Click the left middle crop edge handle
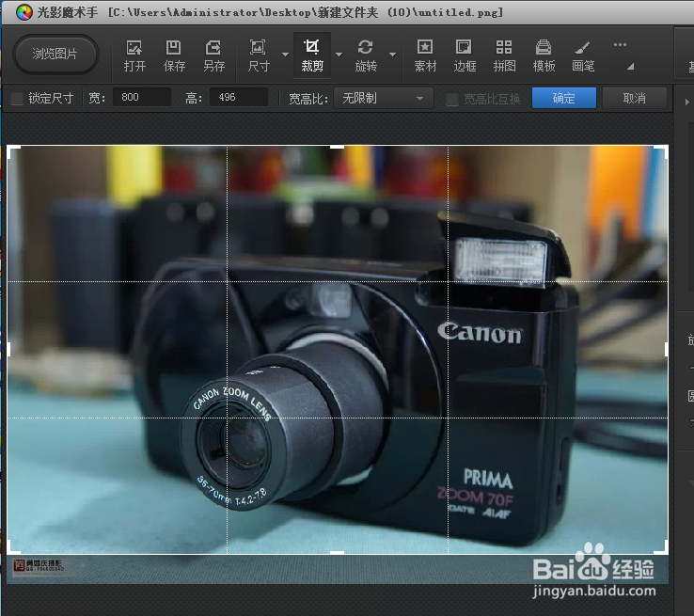Viewport: 694px width, 616px height. [8, 349]
